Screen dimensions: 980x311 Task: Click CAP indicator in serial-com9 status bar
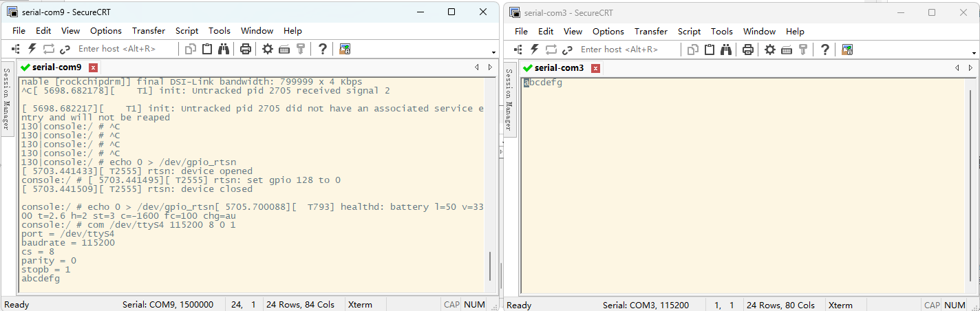click(x=451, y=305)
